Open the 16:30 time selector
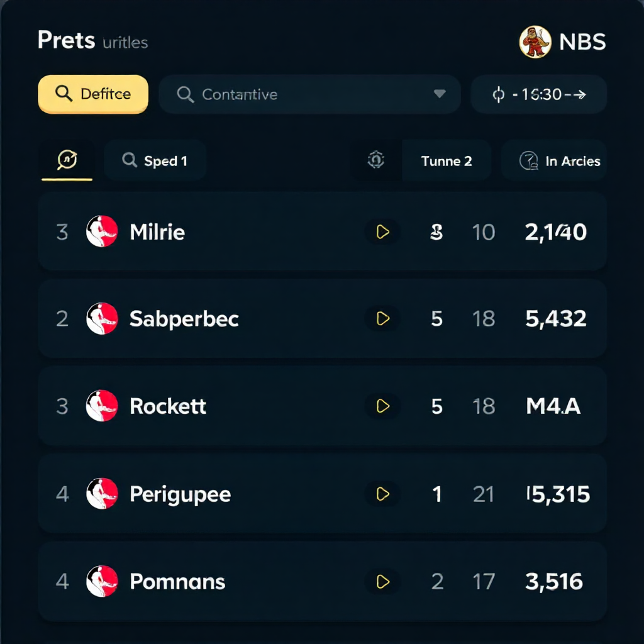This screenshot has height=644, width=644. 539,94
